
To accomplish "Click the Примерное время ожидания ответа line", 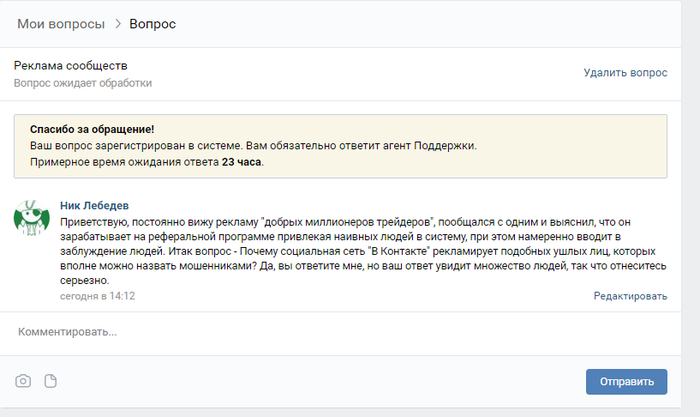I will click(147, 162).
